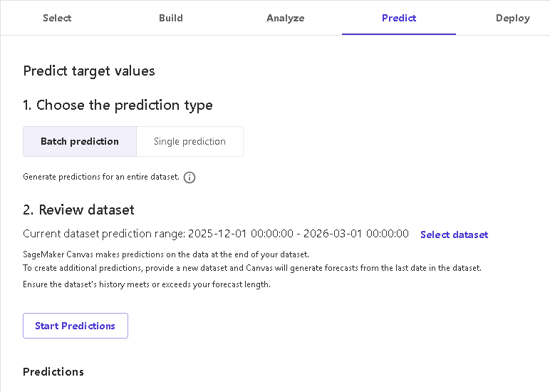The width and height of the screenshot is (550, 392).
Task: Click the Review dataset heading
Action: pos(78,210)
